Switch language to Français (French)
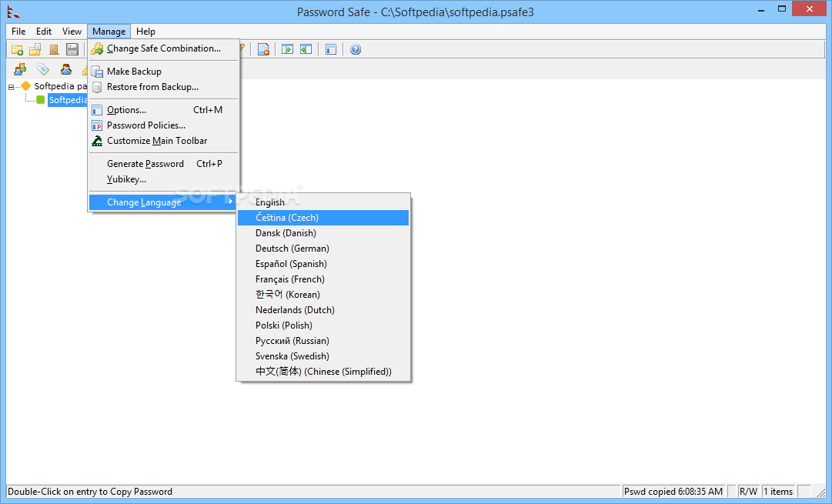This screenshot has width=832, height=504. point(323,279)
